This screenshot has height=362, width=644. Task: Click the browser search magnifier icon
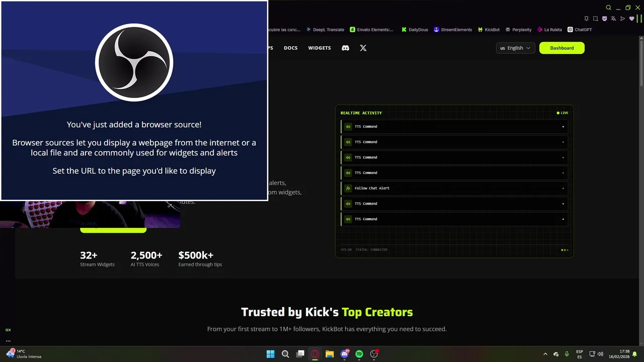pos(608,8)
